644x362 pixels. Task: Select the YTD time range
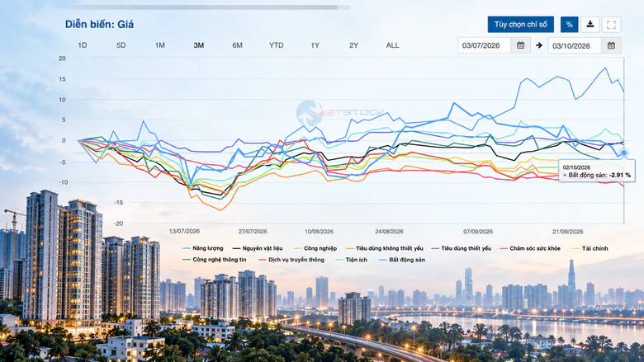pyautogui.click(x=276, y=45)
